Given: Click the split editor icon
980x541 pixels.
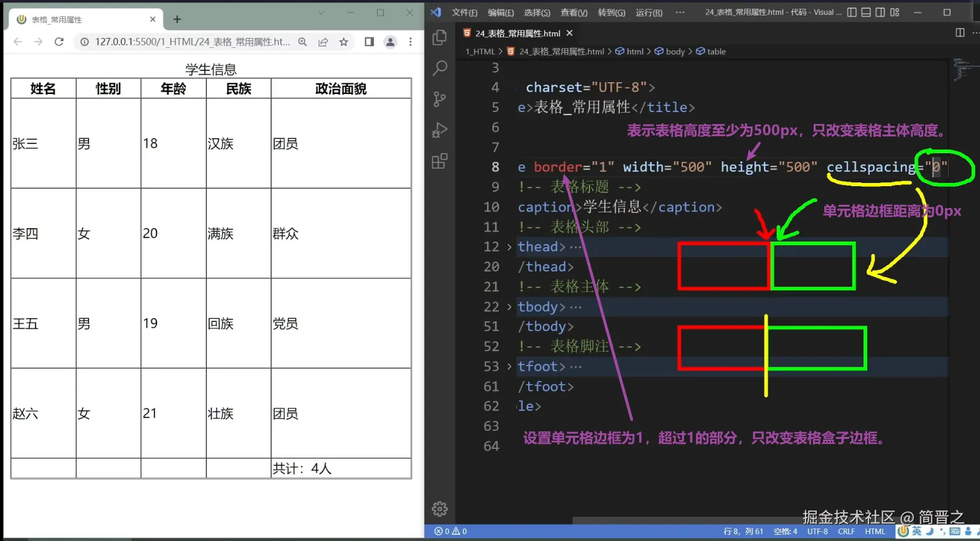Looking at the screenshot, I should [960, 32].
